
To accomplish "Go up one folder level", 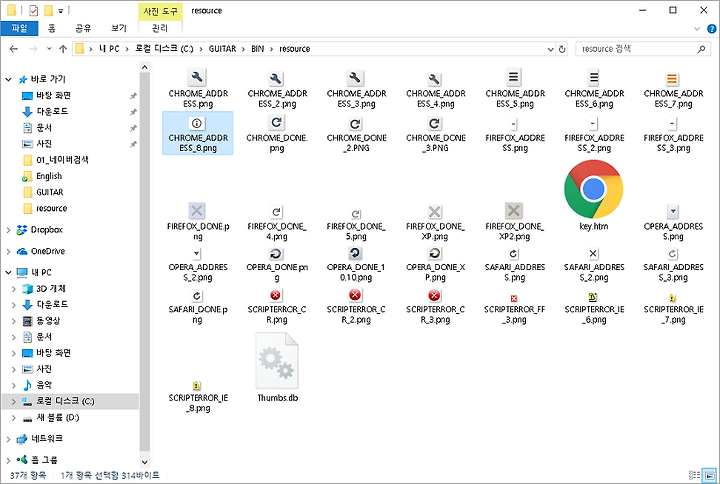I will 63,49.
